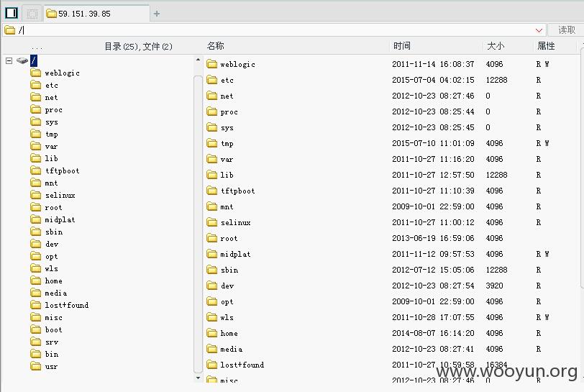
Task: Select tmp row in the file list
Action: coord(391,143)
